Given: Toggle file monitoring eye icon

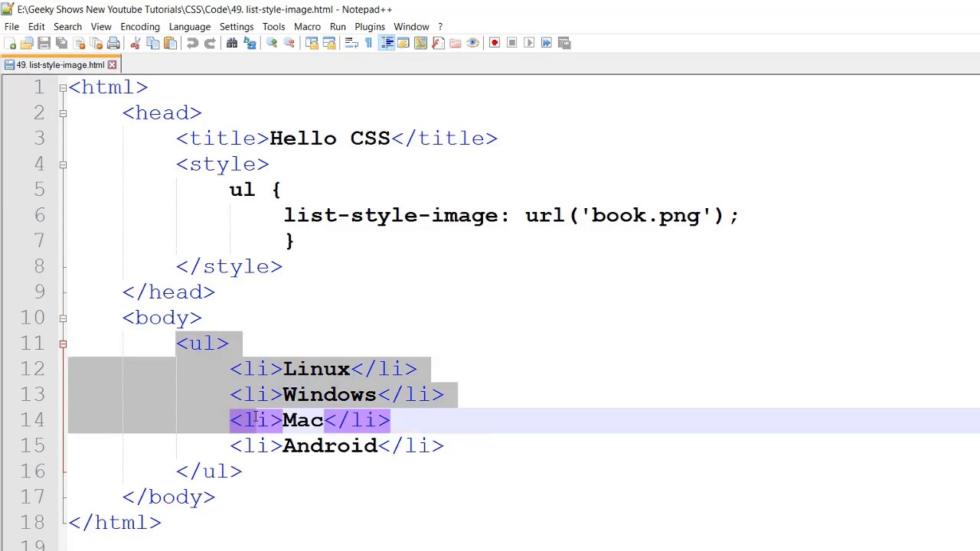Looking at the screenshot, I should (x=473, y=43).
